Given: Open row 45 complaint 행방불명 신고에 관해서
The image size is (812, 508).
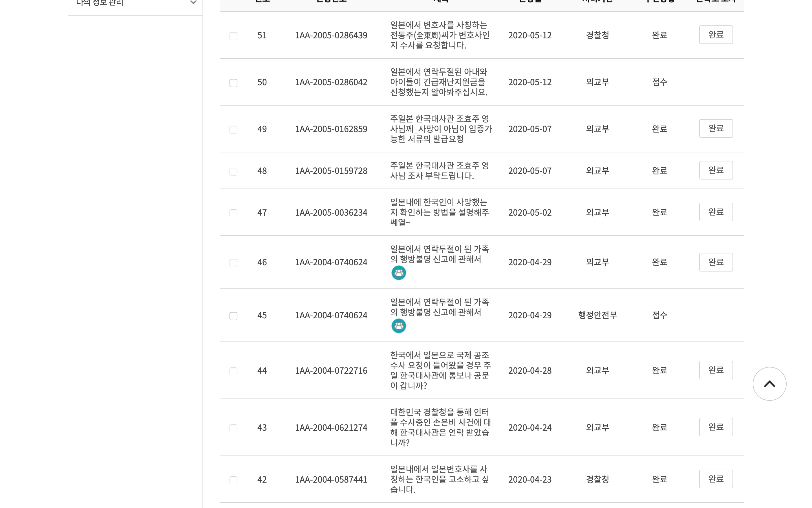Looking at the screenshot, I should tap(440, 307).
